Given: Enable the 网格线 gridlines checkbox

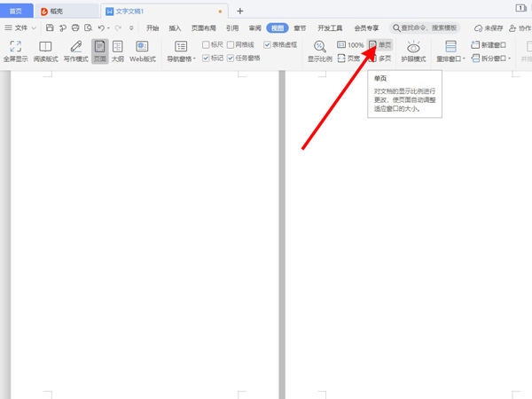Looking at the screenshot, I should [x=231, y=44].
